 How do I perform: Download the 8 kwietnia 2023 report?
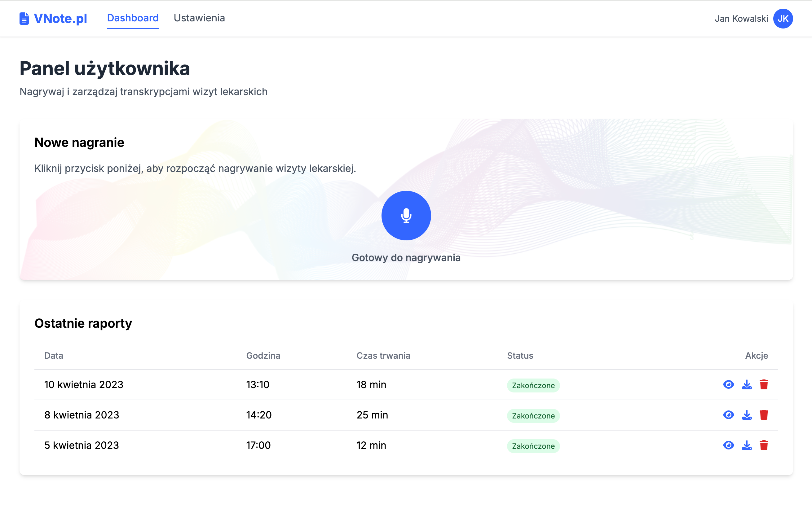(x=747, y=414)
